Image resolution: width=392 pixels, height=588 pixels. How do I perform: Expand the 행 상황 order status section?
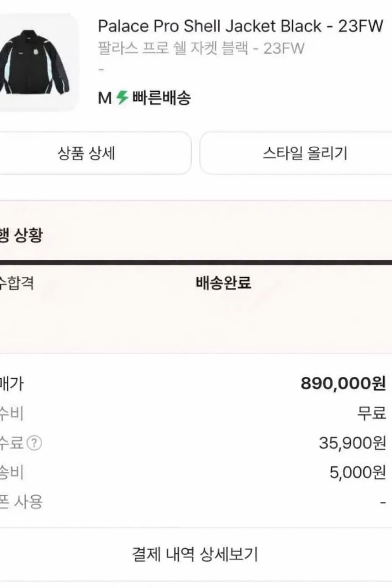coord(22,233)
